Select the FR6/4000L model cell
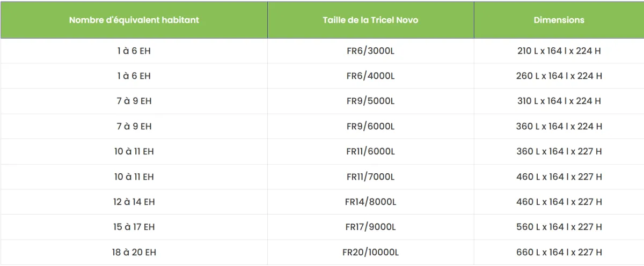The width and height of the screenshot is (644, 266). point(370,76)
